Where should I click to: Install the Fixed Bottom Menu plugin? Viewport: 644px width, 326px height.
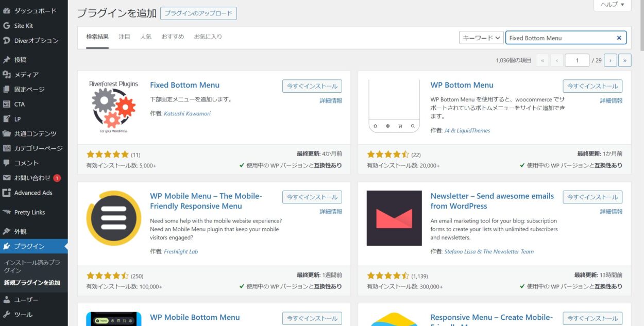[312, 85]
